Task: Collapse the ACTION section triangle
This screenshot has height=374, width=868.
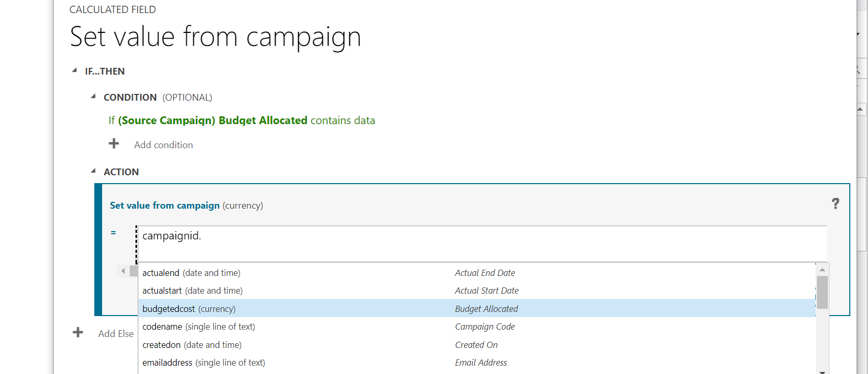Action: 93,171
